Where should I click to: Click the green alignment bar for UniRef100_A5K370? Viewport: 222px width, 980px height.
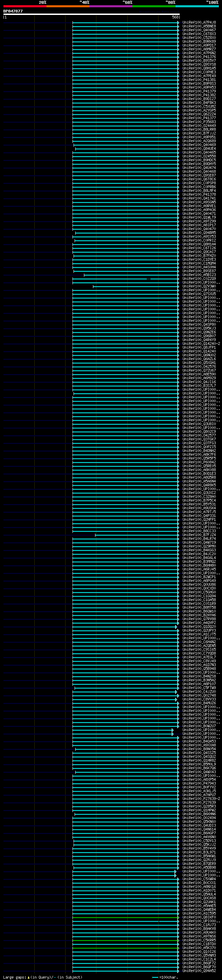[x=126, y=948]
